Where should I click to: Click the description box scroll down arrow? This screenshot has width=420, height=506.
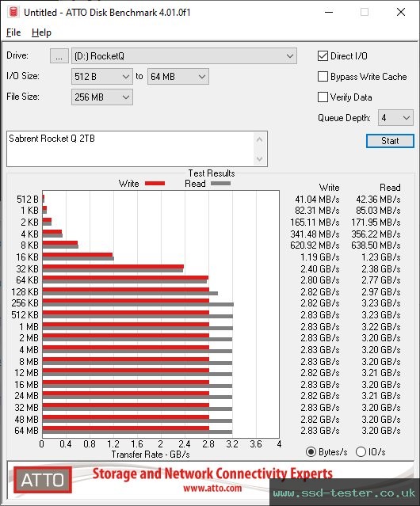(260, 158)
